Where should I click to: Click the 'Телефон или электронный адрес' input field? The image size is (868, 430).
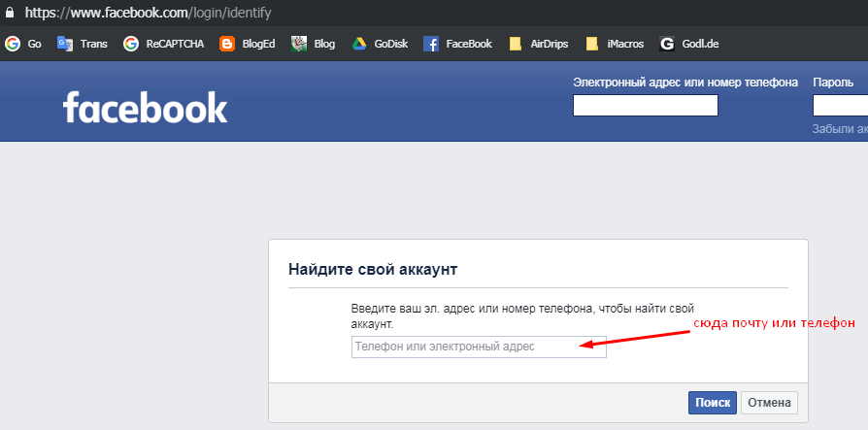[479, 347]
